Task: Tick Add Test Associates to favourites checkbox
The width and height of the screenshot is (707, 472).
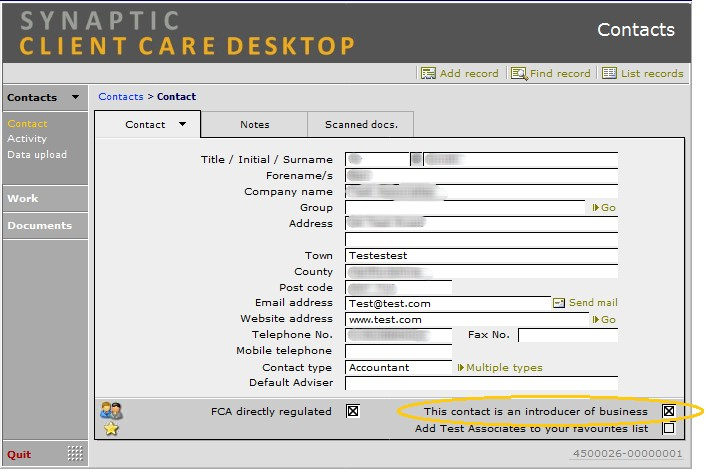Action: [669, 427]
